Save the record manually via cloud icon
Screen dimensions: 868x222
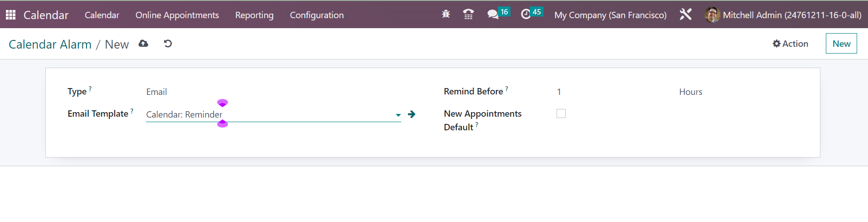(x=143, y=44)
